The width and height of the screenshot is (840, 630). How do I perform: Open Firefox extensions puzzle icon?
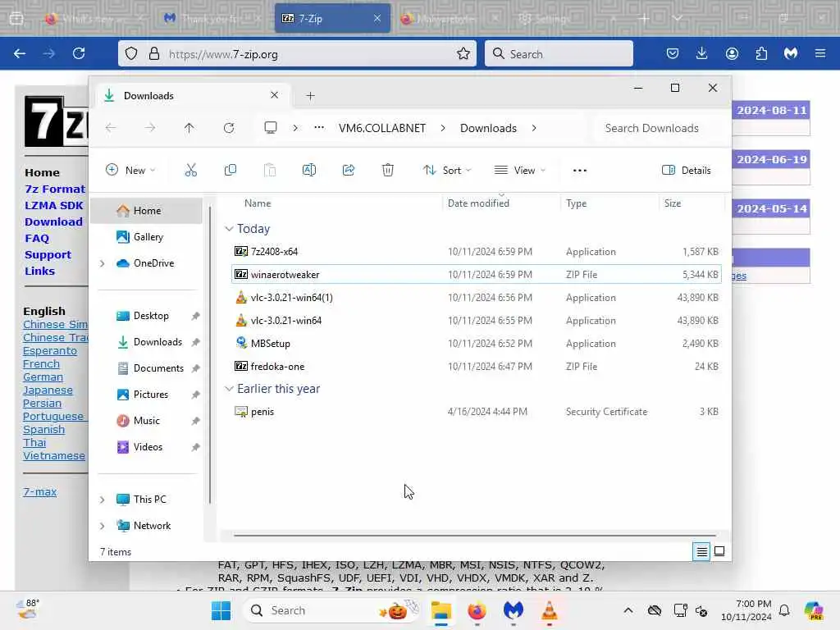coord(761,53)
